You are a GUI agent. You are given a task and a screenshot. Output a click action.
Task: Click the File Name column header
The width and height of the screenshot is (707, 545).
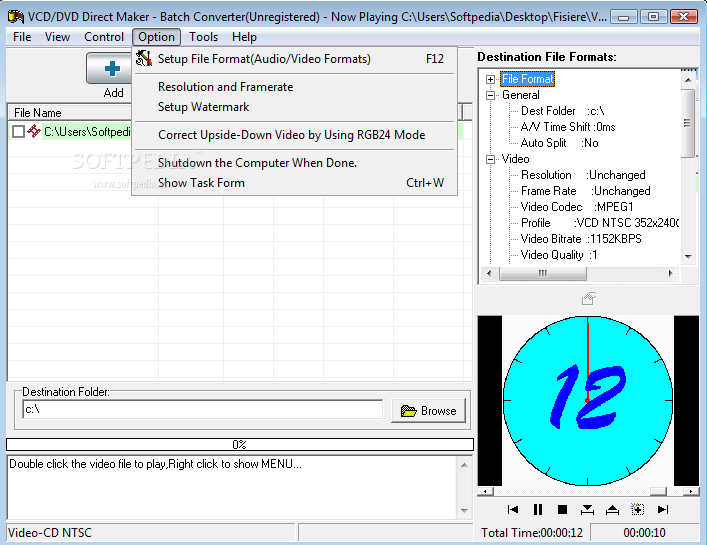tap(70, 113)
